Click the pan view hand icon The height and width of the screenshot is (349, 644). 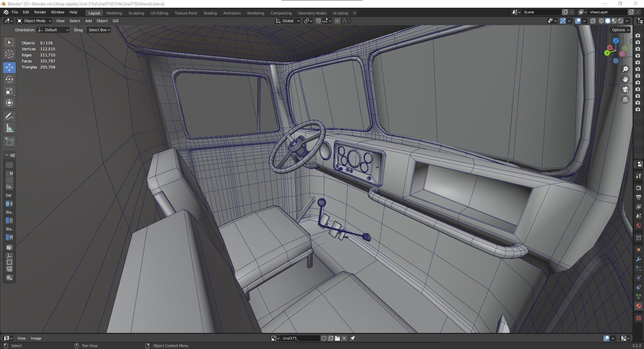click(x=625, y=79)
